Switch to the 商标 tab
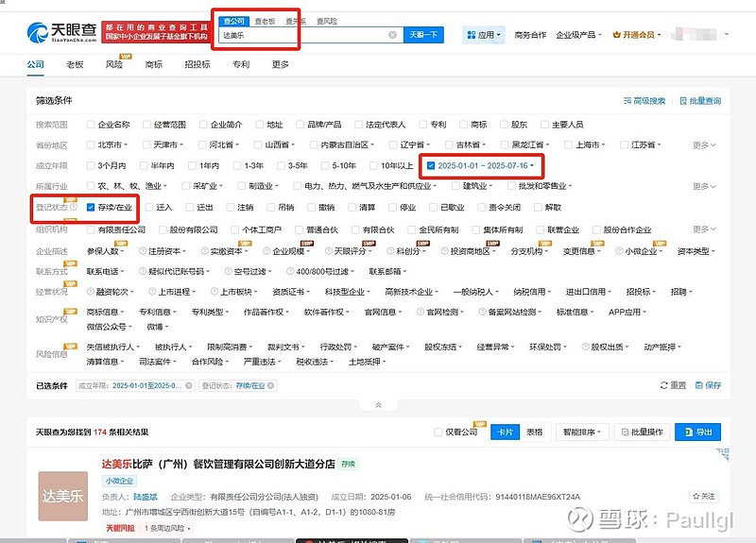756x543 pixels. tap(153, 64)
